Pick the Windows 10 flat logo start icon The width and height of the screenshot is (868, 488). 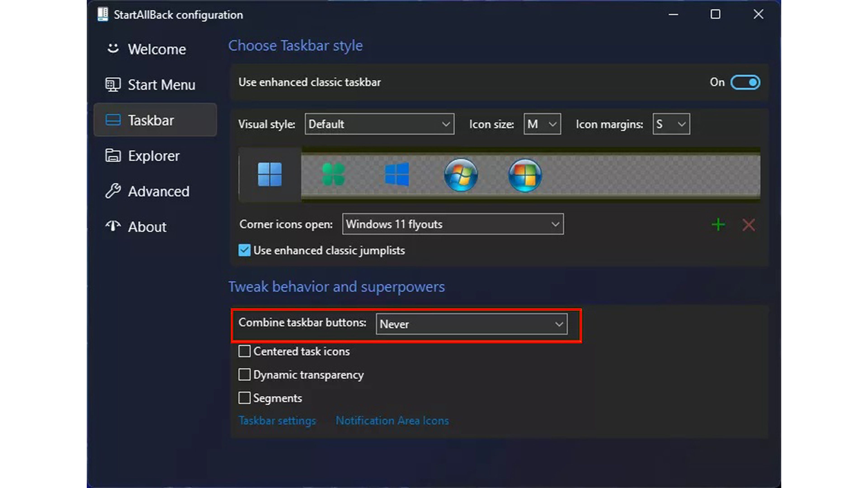pyautogui.click(x=397, y=174)
